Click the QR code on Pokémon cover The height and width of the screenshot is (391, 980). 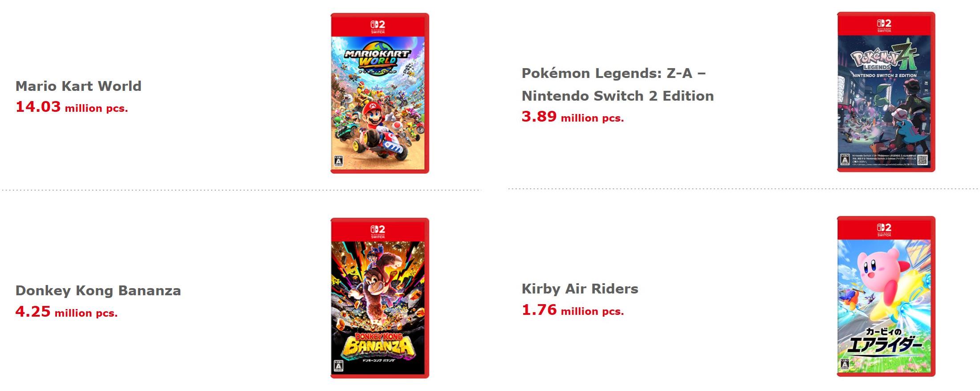point(923,159)
